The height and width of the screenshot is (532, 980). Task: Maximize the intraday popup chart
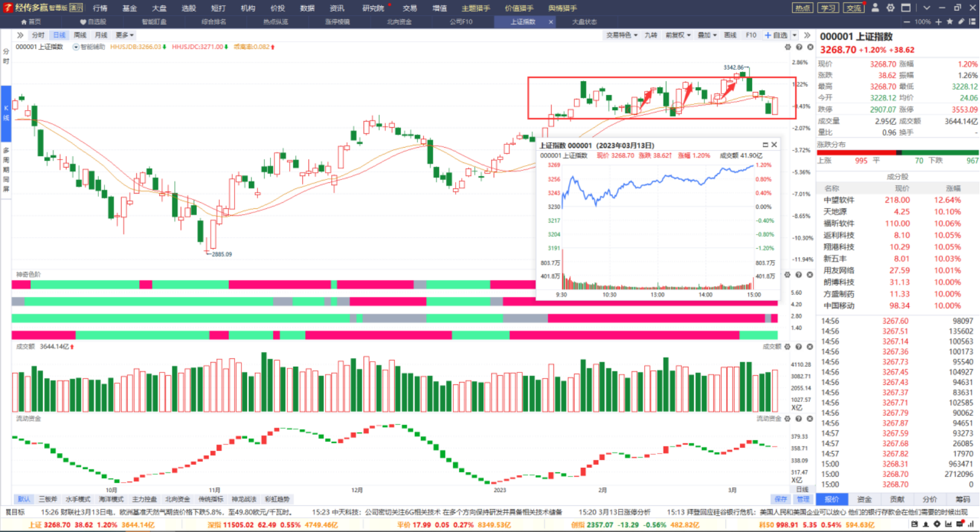point(765,145)
